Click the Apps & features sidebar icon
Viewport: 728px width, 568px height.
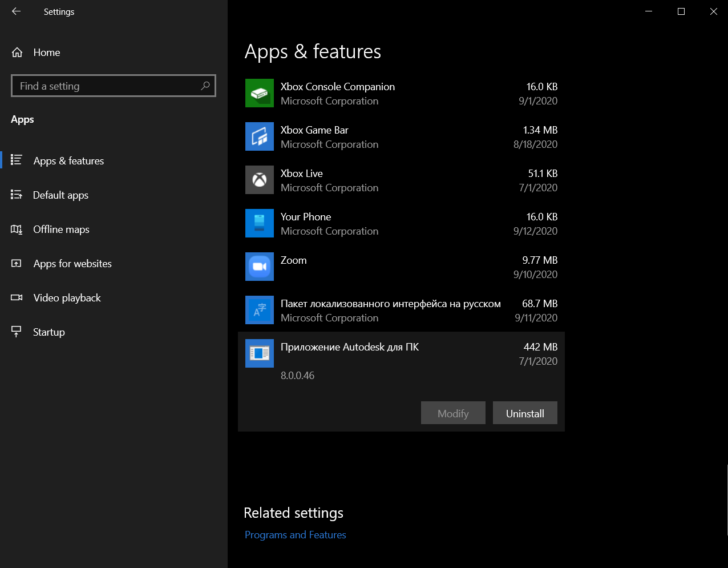[x=17, y=160]
